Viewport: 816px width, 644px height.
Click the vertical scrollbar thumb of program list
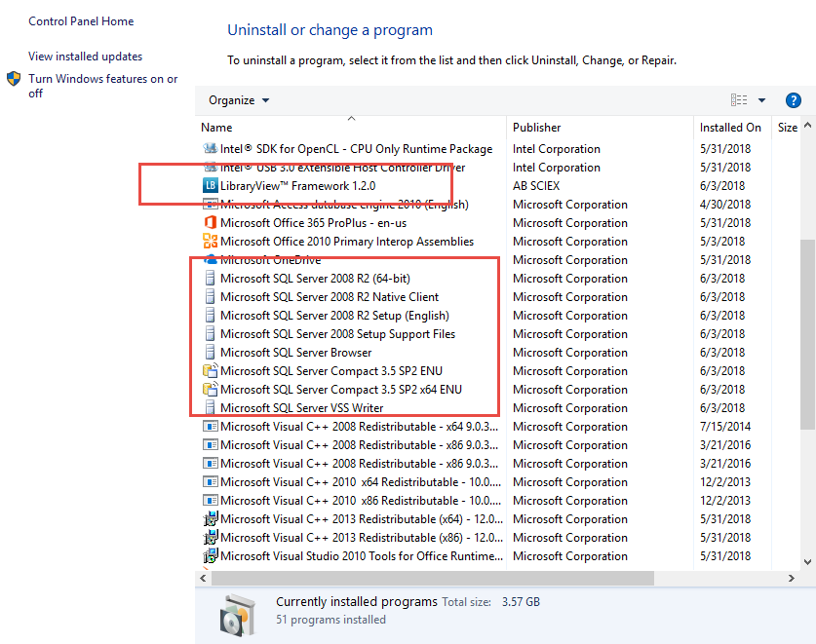807,334
